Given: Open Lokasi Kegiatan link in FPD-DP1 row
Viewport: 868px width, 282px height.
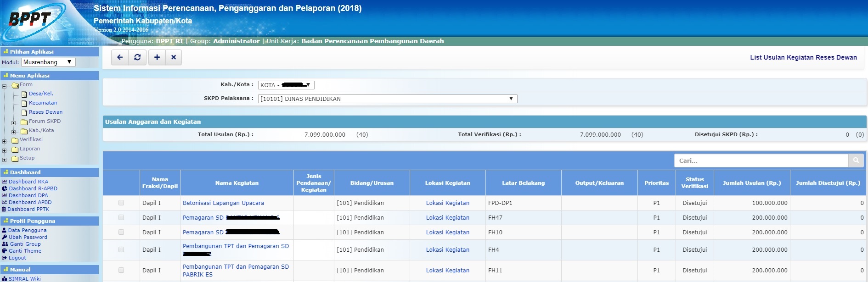Looking at the screenshot, I should [447, 203].
